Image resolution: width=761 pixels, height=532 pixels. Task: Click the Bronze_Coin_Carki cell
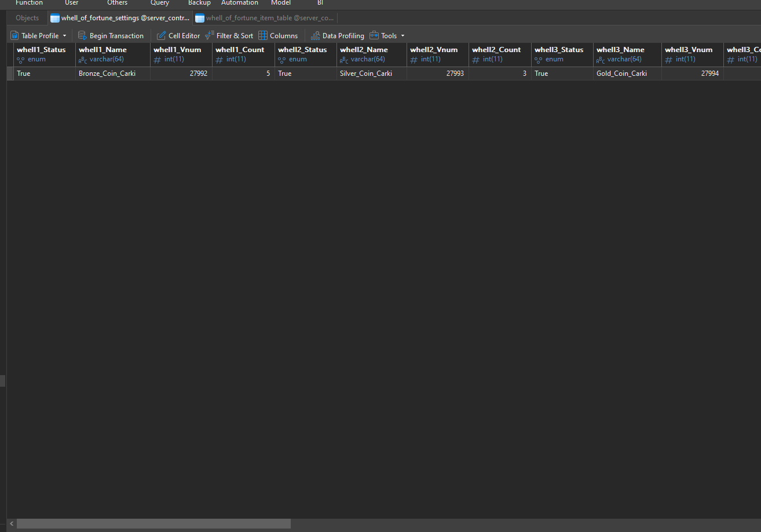pos(113,74)
